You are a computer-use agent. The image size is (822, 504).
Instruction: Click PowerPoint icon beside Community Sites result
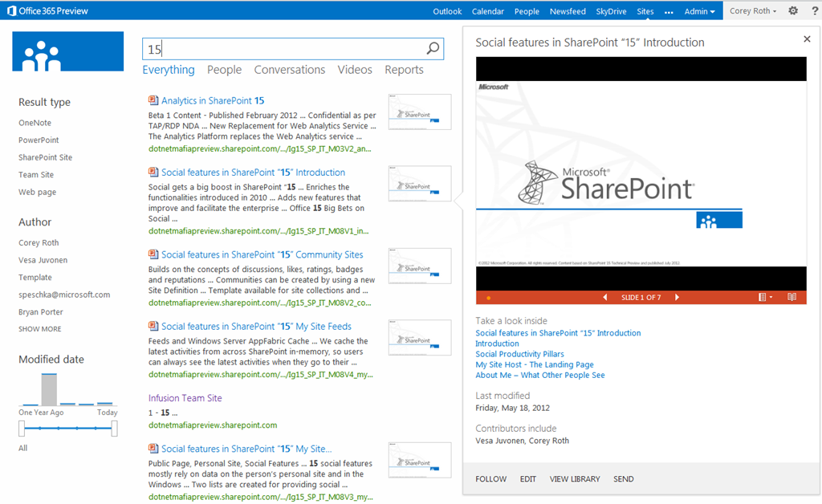point(153,254)
